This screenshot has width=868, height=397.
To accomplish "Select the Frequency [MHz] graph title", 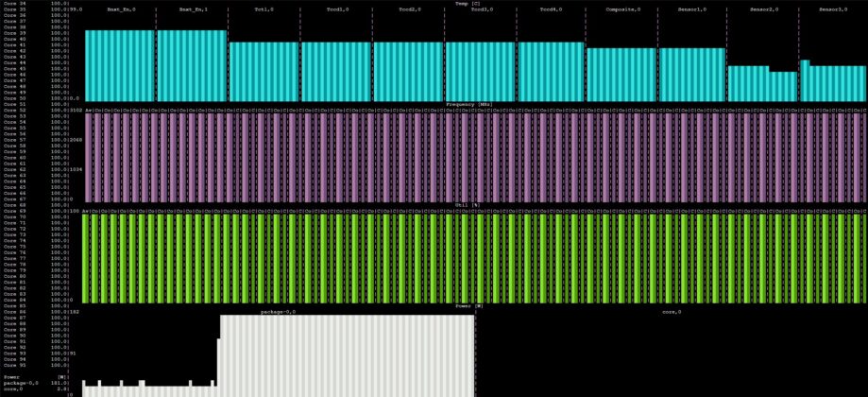I will [x=468, y=102].
